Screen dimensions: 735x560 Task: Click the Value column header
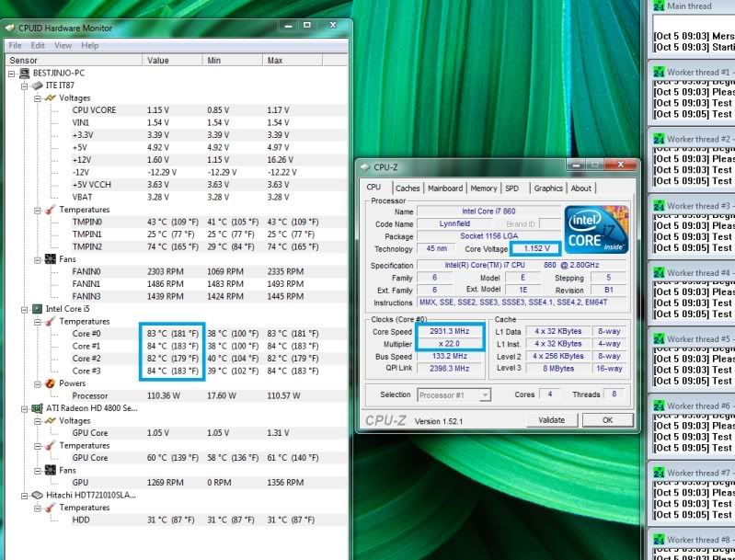(158, 60)
